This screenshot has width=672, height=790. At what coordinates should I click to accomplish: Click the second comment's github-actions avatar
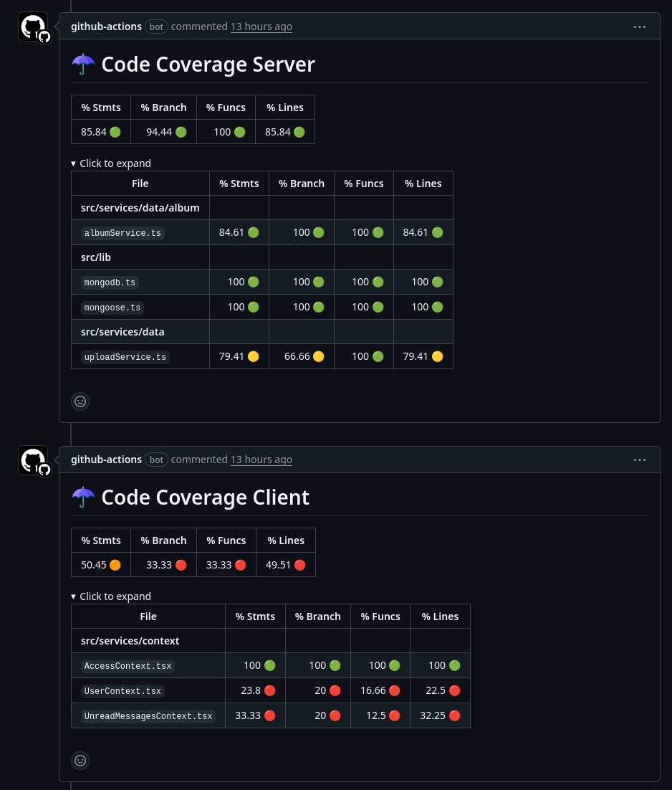pos(33,460)
